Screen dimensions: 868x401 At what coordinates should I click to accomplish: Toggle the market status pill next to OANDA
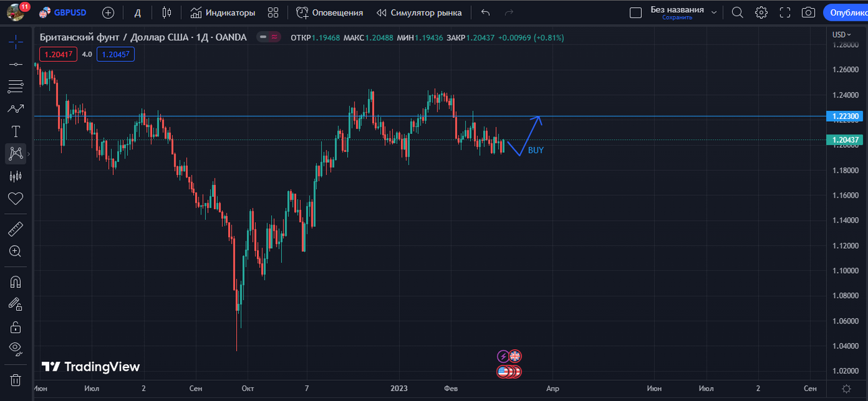[268, 37]
